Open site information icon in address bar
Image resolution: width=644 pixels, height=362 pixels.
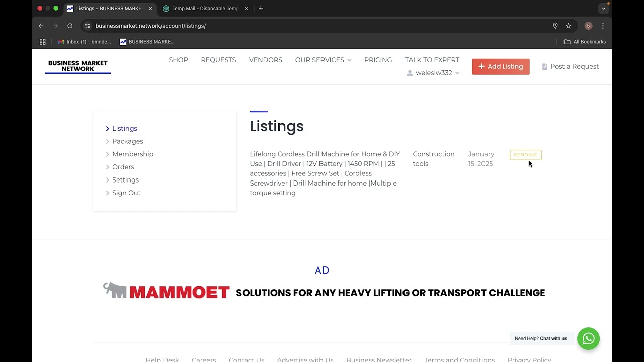(87, 26)
